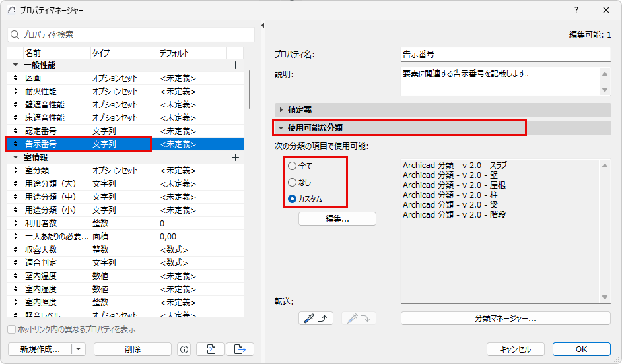Collapse the 室情報 group
The height and width of the screenshot is (364, 622).
tap(15, 157)
